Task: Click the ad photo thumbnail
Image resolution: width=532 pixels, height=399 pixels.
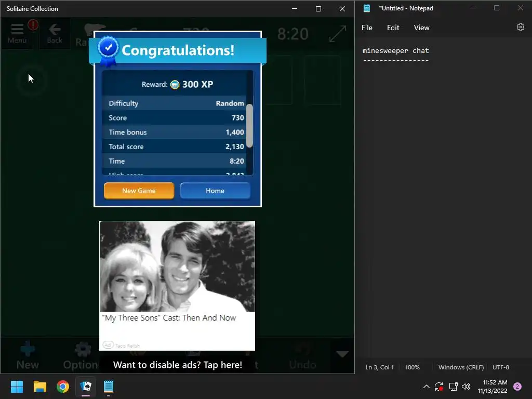Action: (x=177, y=267)
